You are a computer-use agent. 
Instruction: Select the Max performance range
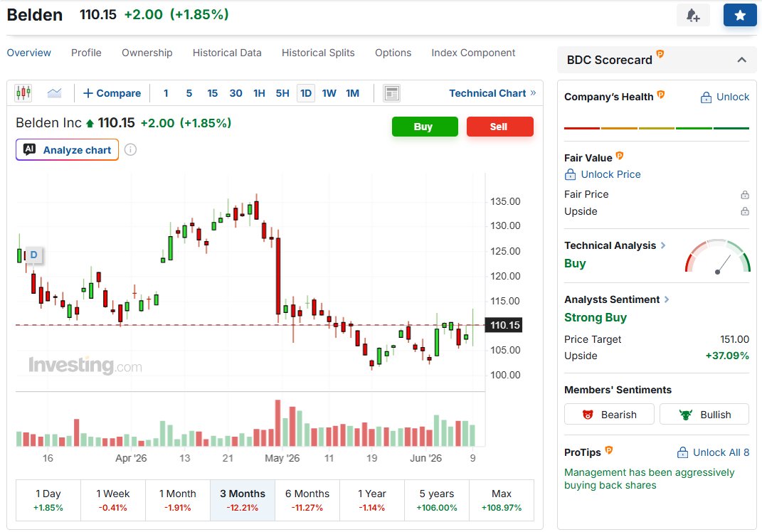coord(502,500)
